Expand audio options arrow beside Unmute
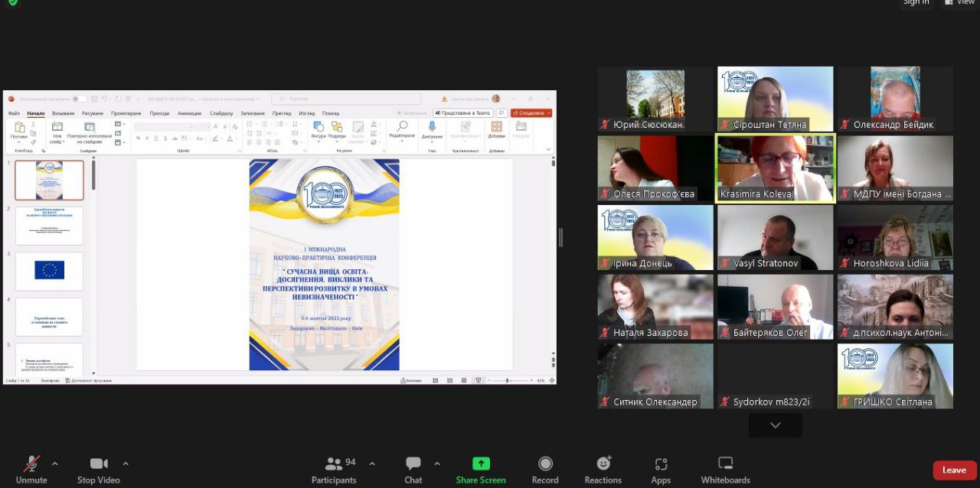 tap(54, 464)
